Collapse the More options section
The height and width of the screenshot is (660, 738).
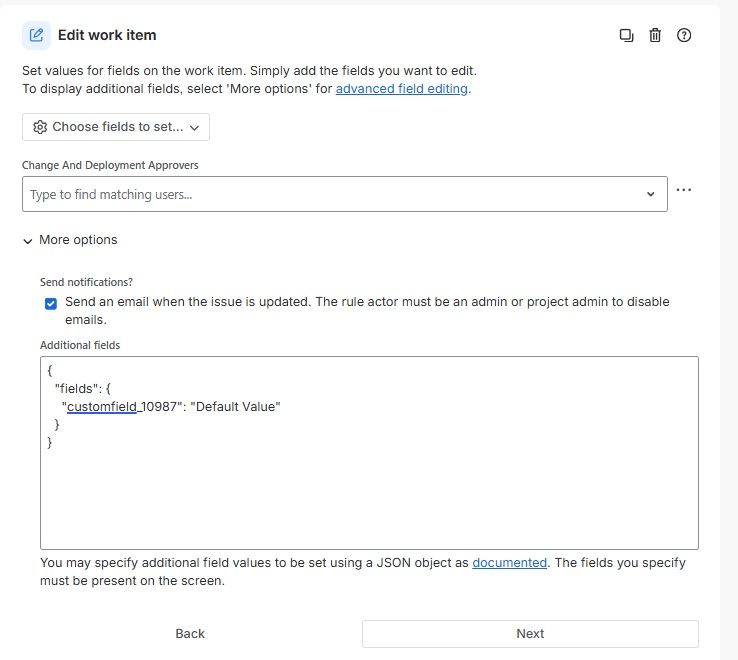pos(70,240)
